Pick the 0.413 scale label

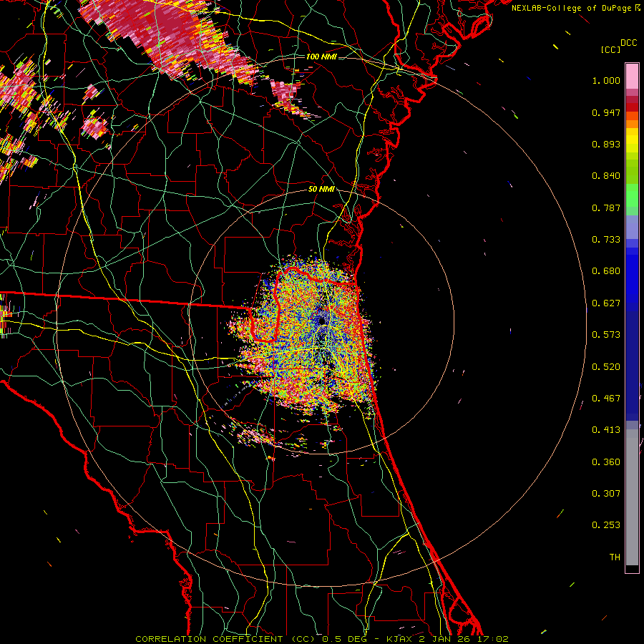pyautogui.click(x=606, y=430)
